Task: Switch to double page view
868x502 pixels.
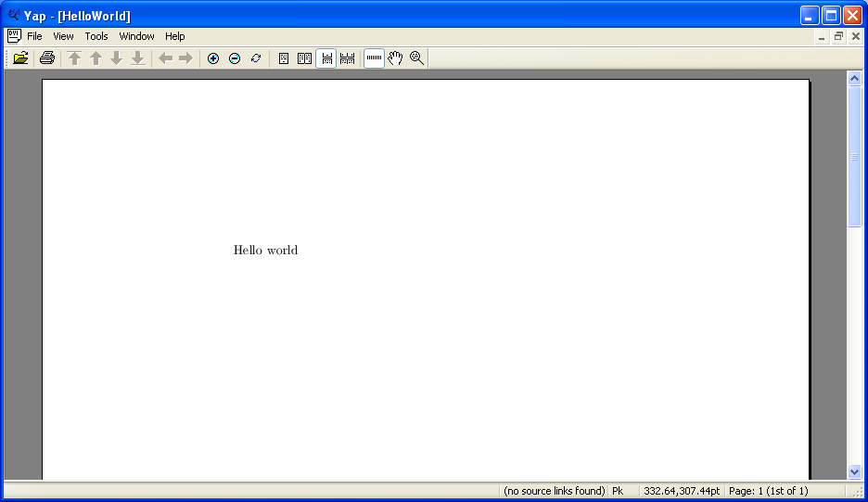Action: (x=304, y=58)
